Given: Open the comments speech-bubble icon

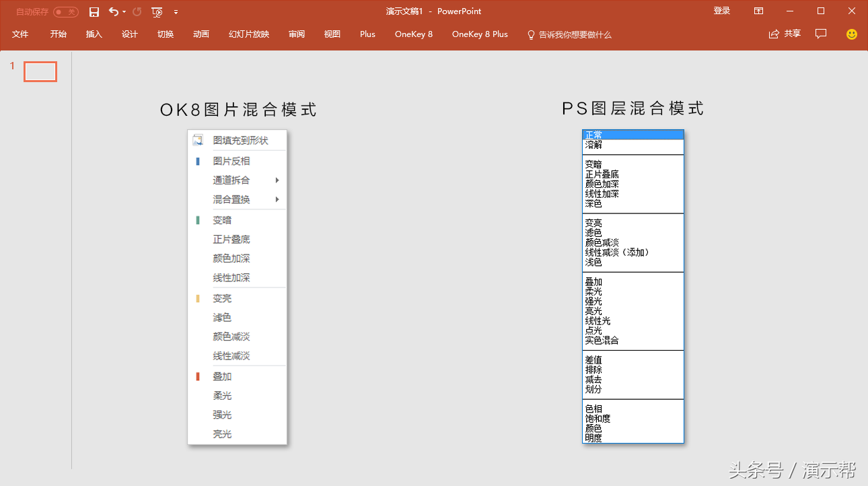Looking at the screenshot, I should point(821,34).
